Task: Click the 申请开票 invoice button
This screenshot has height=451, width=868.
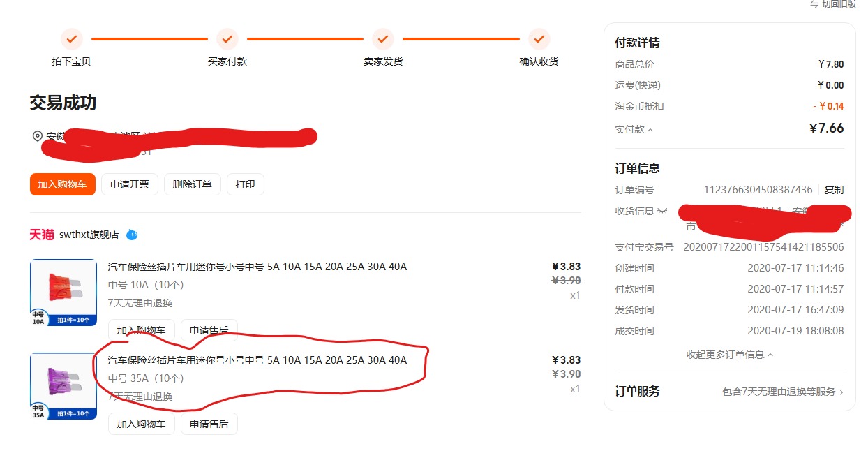Action: tap(129, 184)
